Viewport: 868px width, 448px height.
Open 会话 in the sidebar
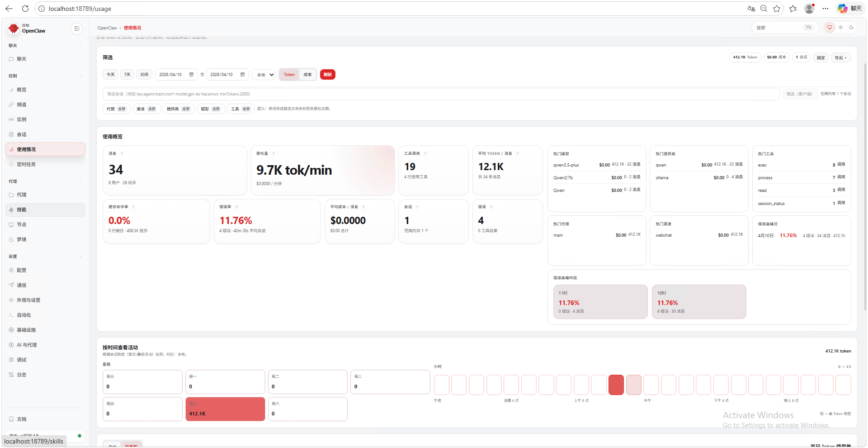coord(45,135)
